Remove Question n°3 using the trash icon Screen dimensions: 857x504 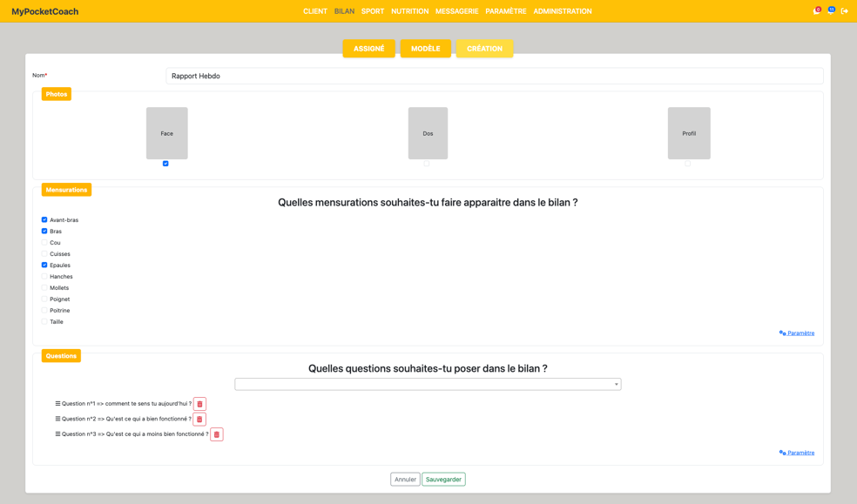[217, 434]
